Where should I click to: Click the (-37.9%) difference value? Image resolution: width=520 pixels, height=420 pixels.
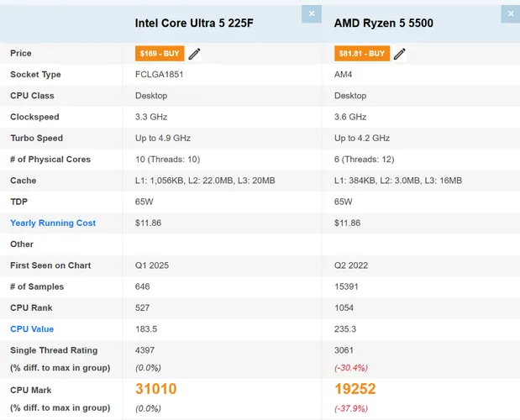[x=351, y=408]
